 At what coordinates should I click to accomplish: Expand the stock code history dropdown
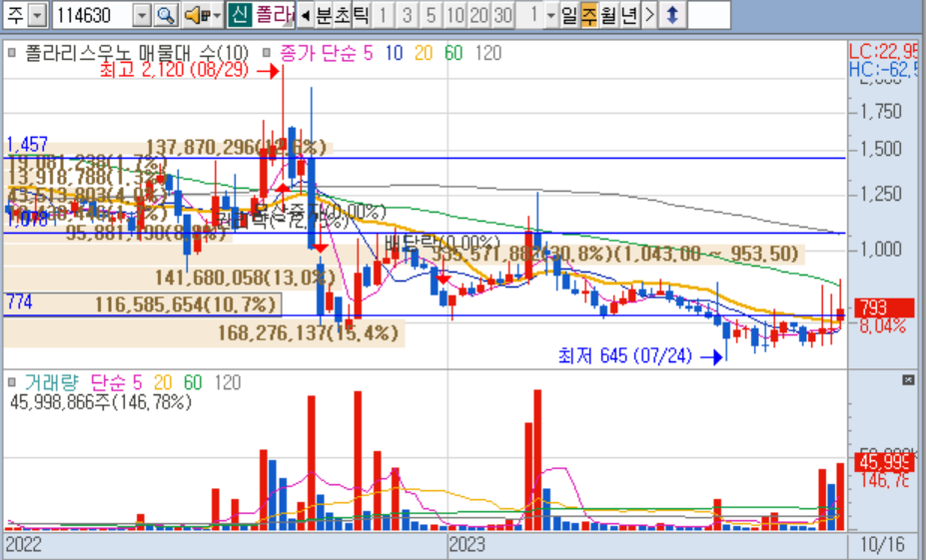(x=142, y=15)
